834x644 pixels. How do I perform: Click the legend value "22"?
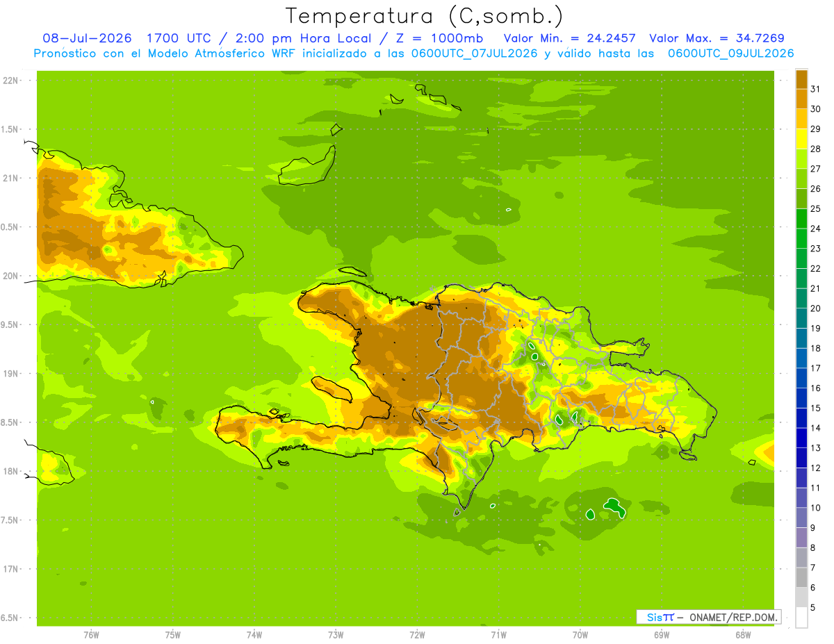click(816, 268)
